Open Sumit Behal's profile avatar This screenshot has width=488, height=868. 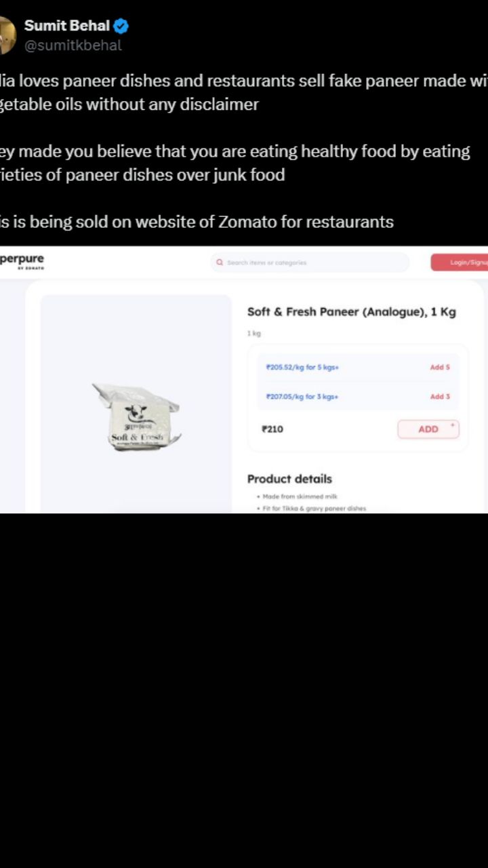tap(7, 35)
